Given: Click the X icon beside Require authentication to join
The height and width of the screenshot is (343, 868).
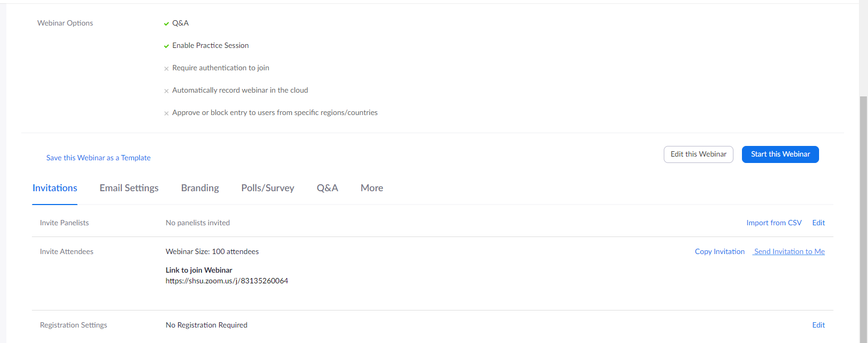Looking at the screenshot, I should (x=166, y=69).
